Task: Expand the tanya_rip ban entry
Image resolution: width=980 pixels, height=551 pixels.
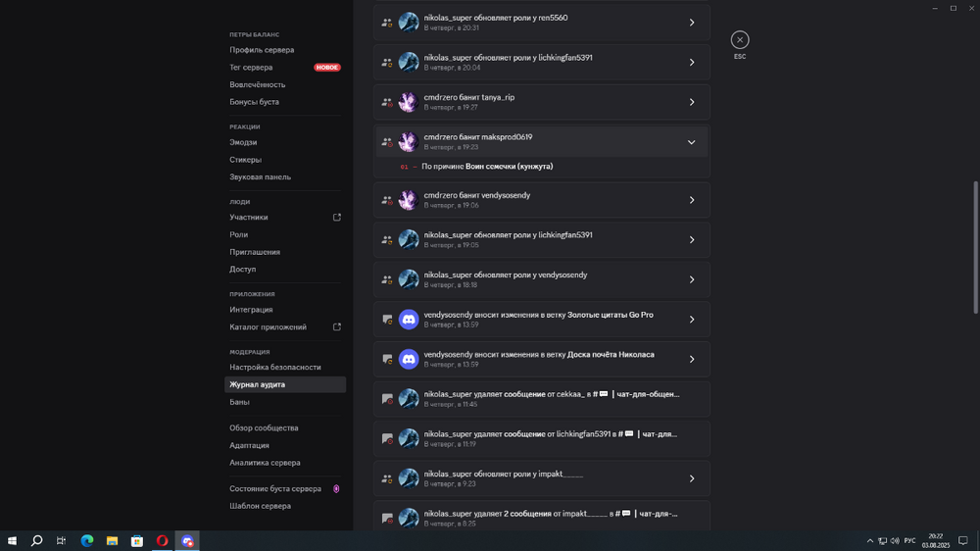Action: coord(691,102)
